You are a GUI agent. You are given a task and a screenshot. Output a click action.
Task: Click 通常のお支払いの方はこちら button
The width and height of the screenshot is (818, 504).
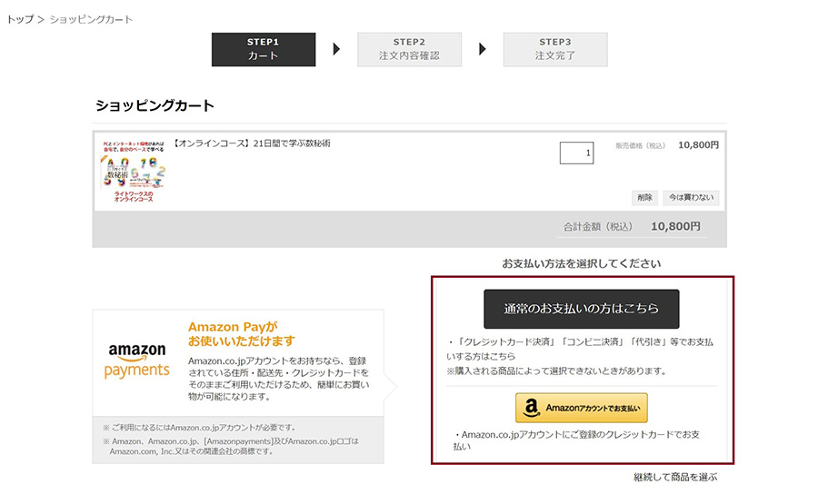[x=582, y=309]
